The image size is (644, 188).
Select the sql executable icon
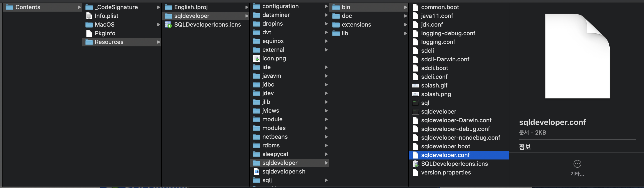[415, 103]
